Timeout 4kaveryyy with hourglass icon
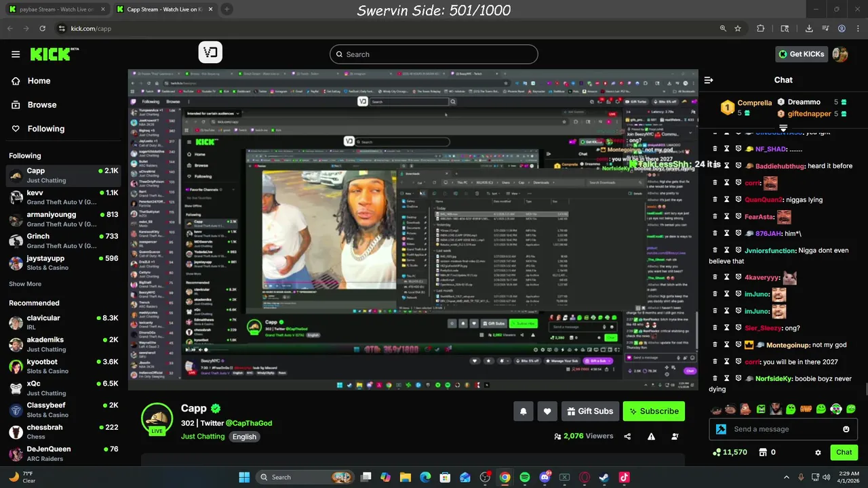 coord(726,277)
